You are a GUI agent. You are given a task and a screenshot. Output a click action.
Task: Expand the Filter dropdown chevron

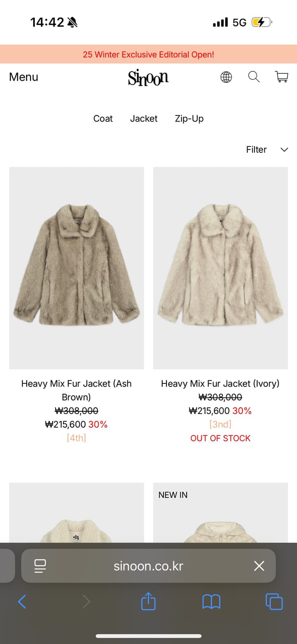click(x=284, y=150)
